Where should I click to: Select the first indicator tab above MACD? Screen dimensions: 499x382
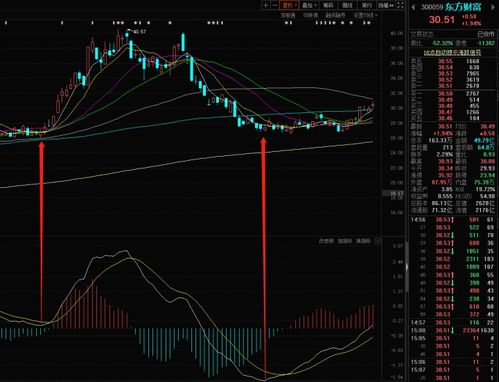point(326,241)
